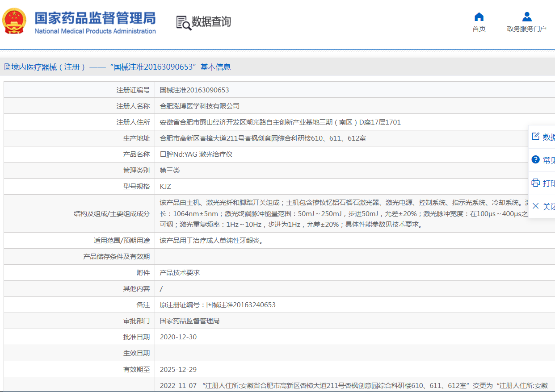
Task: Click the approval date 2020-12-30
Action: pyautogui.click(x=178, y=337)
